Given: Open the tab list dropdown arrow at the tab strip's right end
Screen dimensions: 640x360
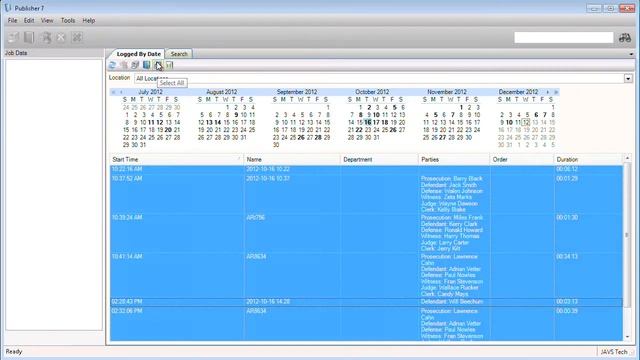Looking at the screenshot, I should [x=631, y=54].
